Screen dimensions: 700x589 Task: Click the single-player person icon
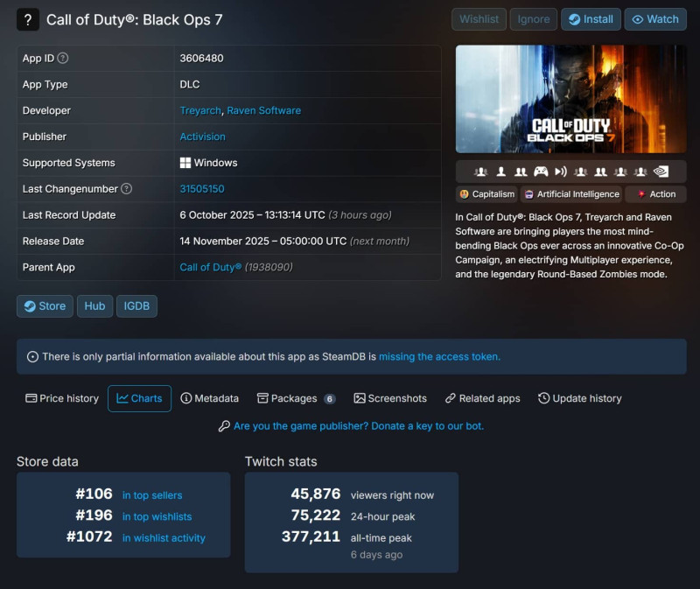[501, 172]
